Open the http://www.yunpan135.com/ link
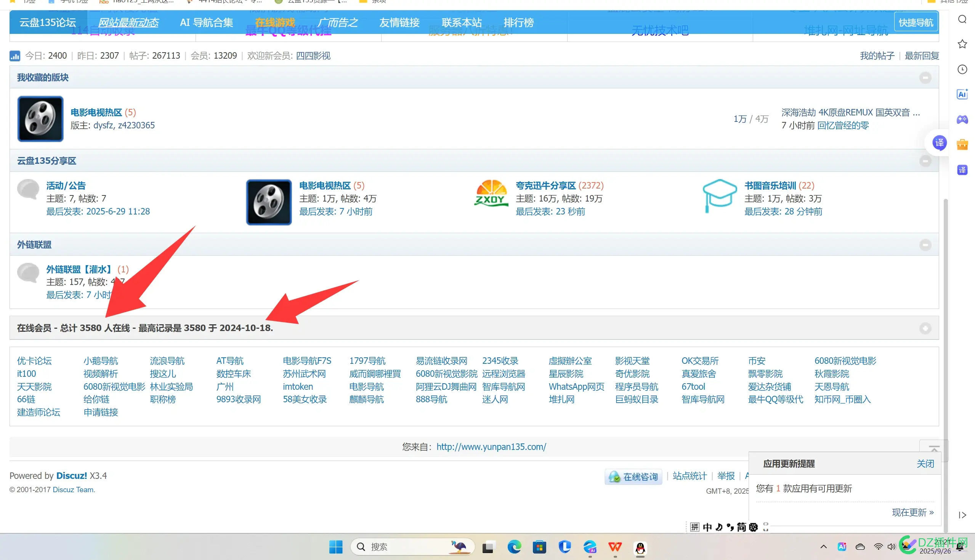Screen dimensions: 975x560 pos(491,447)
